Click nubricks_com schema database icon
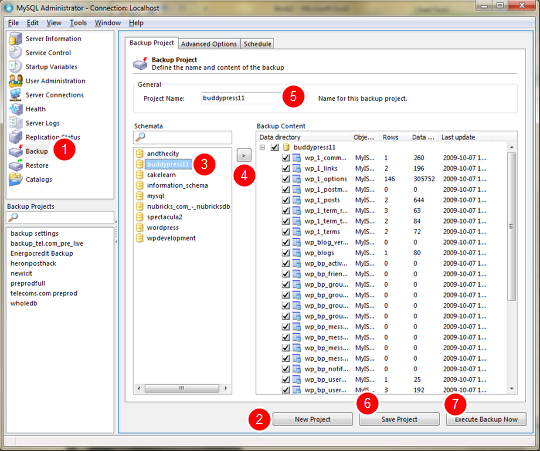 [x=139, y=207]
